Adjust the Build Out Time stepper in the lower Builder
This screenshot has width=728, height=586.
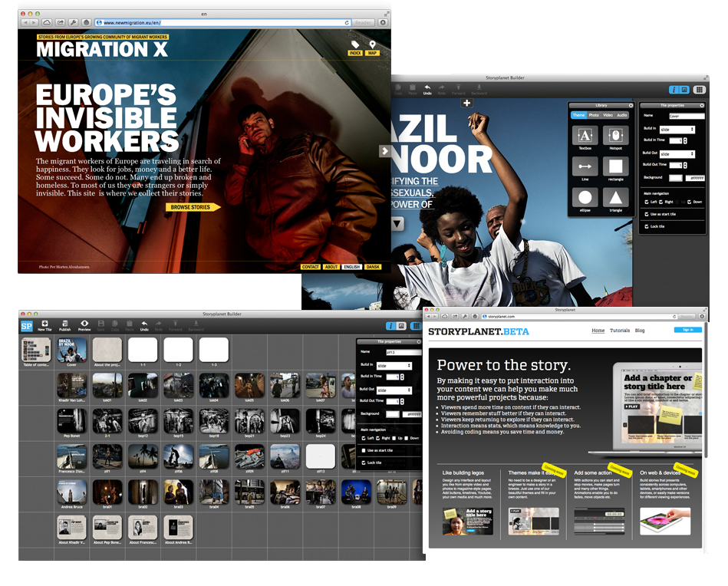pos(402,401)
